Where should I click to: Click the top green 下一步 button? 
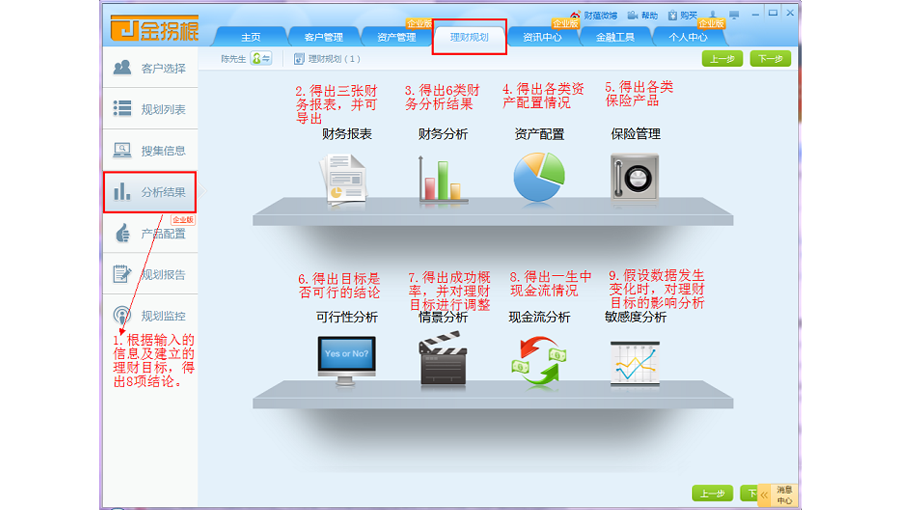pos(769,59)
